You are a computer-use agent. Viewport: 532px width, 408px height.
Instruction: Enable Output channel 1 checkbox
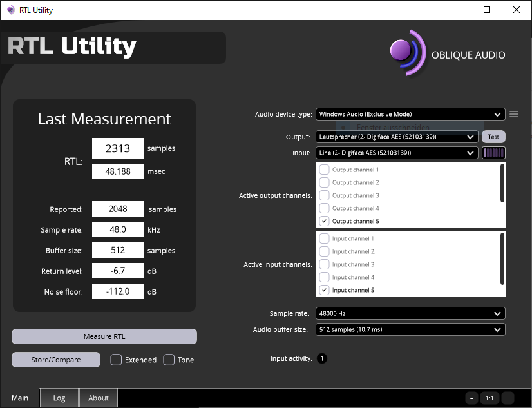(324, 170)
